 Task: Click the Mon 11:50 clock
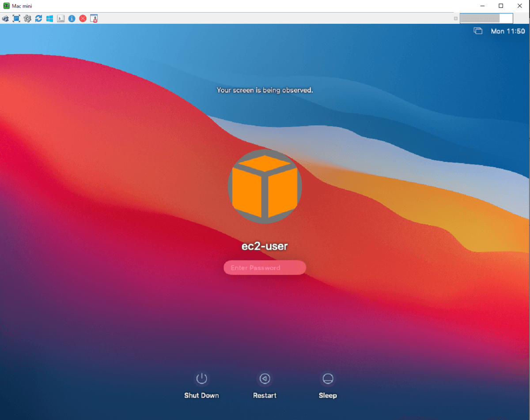[x=508, y=31]
